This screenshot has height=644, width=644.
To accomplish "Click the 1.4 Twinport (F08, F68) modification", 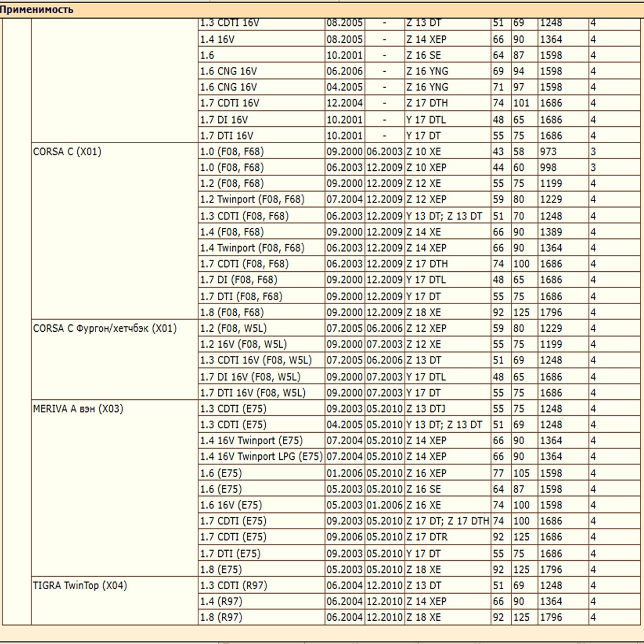I will (x=252, y=248).
